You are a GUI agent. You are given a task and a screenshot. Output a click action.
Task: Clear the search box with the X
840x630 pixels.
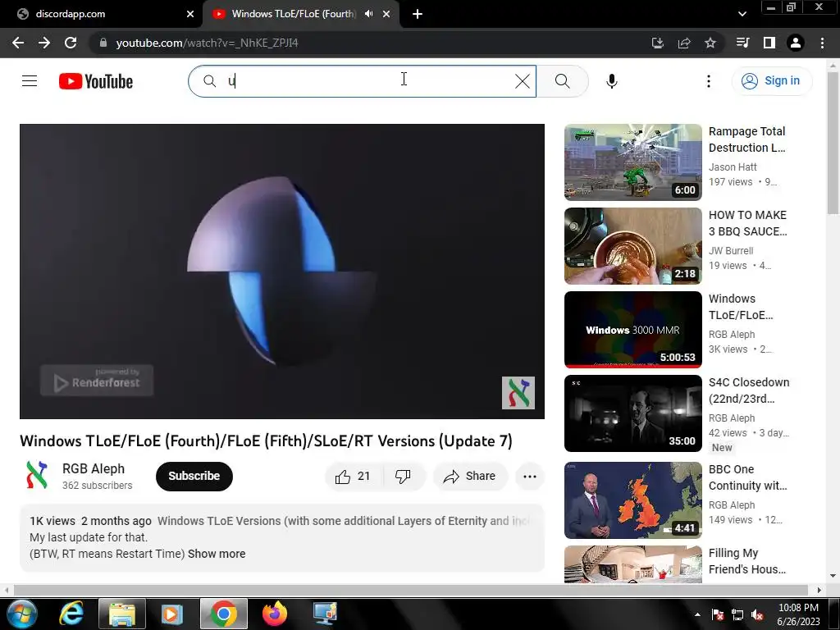tap(523, 81)
